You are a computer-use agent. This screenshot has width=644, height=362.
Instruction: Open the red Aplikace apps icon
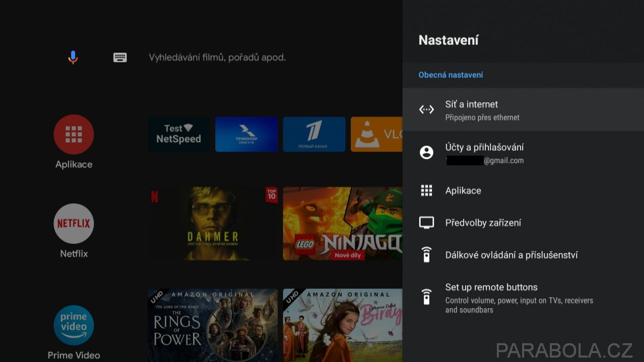point(74,134)
